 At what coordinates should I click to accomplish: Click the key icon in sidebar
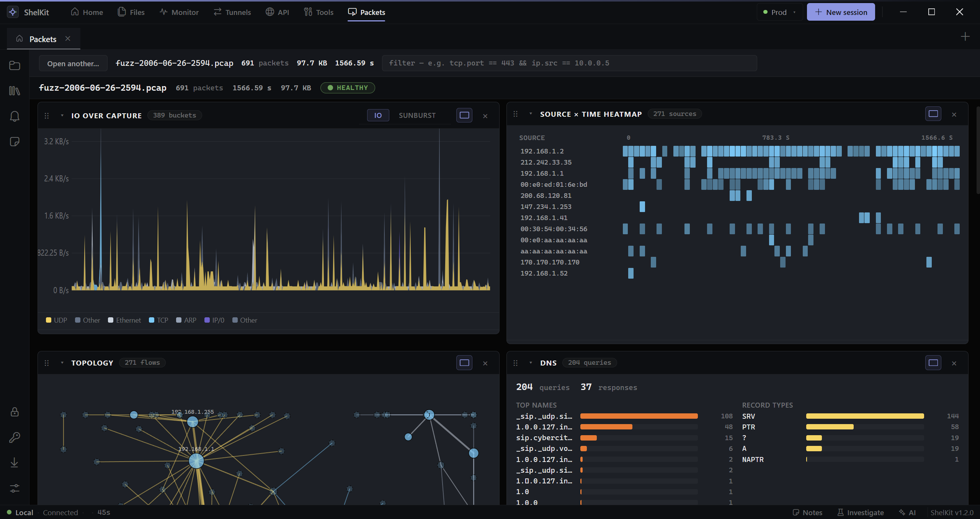pyautogui.click(x=15, y=437)
